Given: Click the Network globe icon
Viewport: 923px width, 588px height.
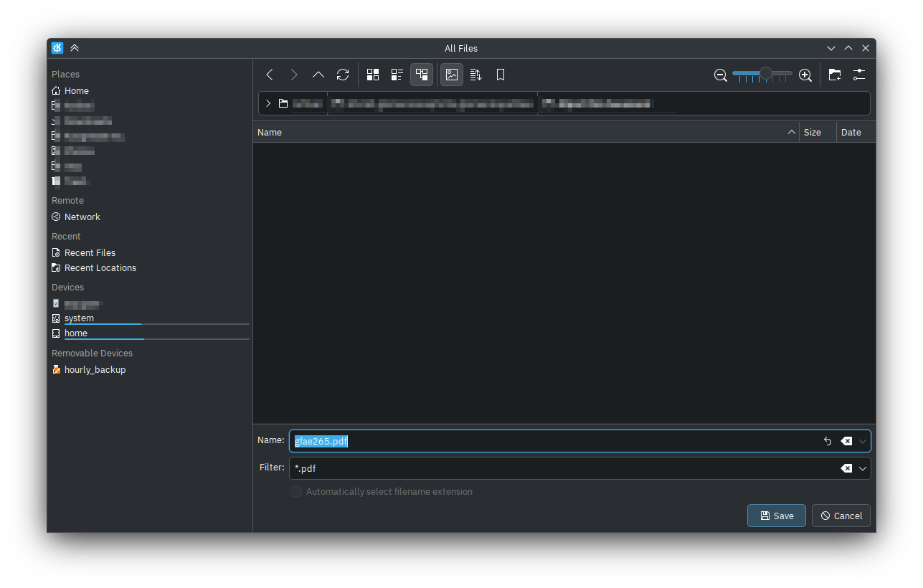Looking at the screenshot, I should [56, 217].
